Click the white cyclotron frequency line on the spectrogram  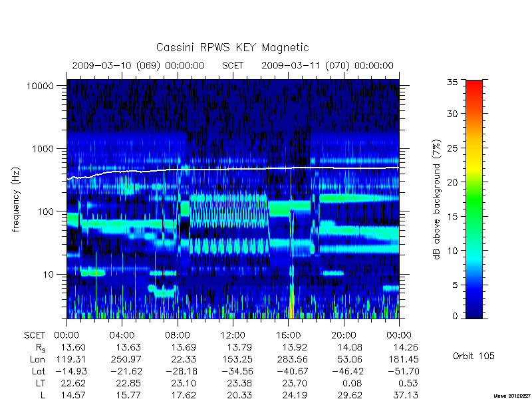point(233,169)
